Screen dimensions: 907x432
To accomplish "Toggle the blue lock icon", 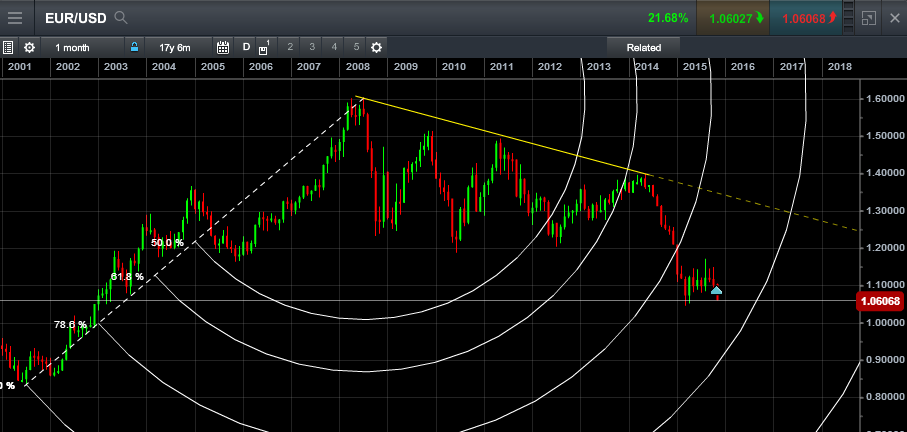I will pos(134,47).
